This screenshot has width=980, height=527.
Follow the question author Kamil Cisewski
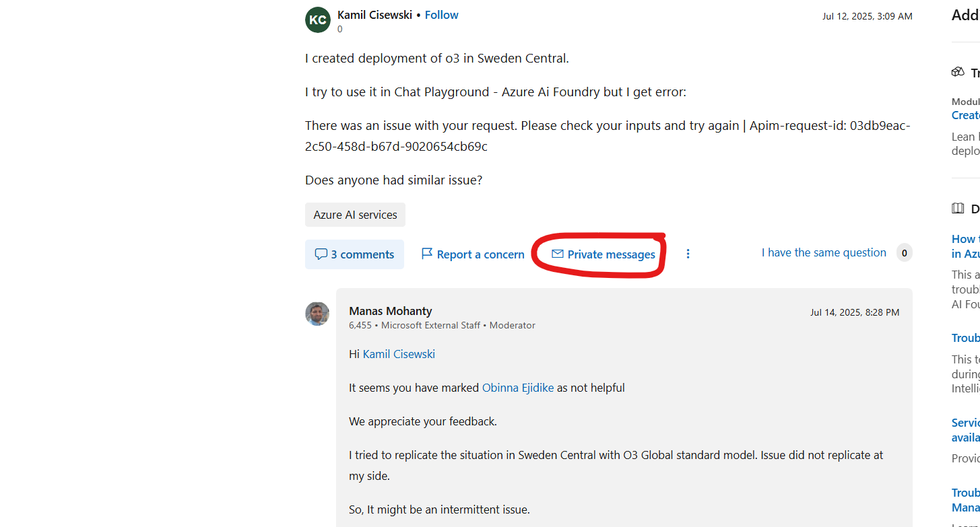[x=441, y=14]
